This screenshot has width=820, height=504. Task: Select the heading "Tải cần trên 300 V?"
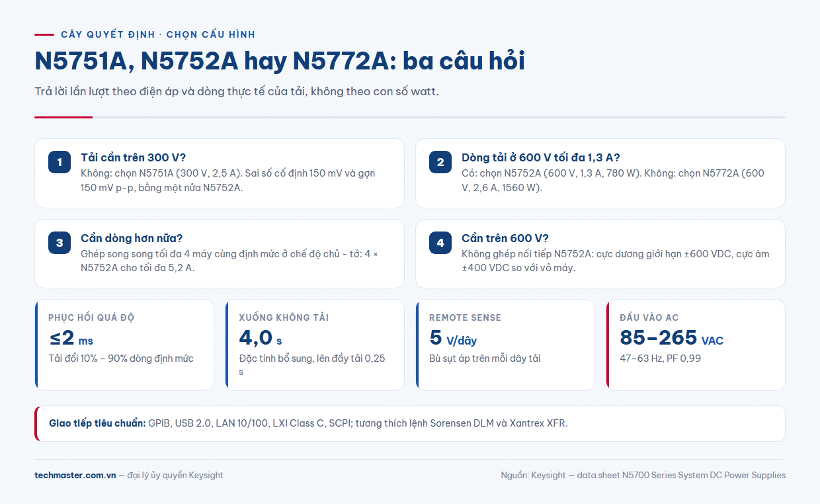click(x=134, y=157)
